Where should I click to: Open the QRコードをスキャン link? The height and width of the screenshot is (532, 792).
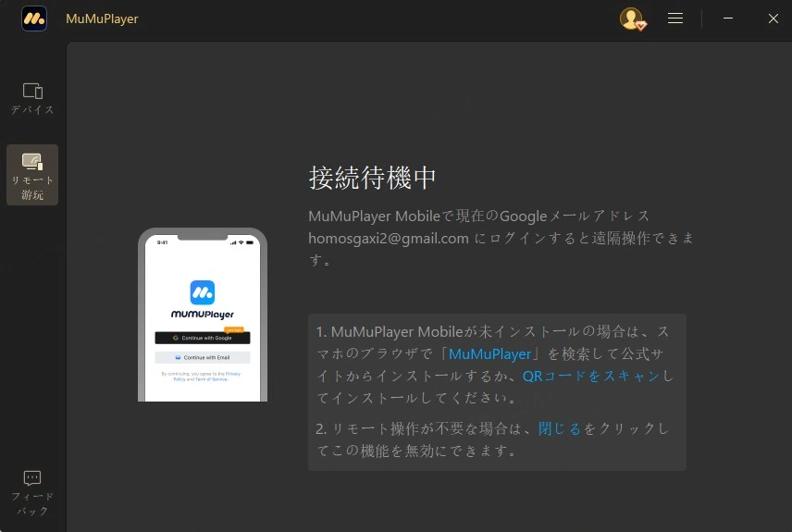pyautogui.click(x=591, y=376)
